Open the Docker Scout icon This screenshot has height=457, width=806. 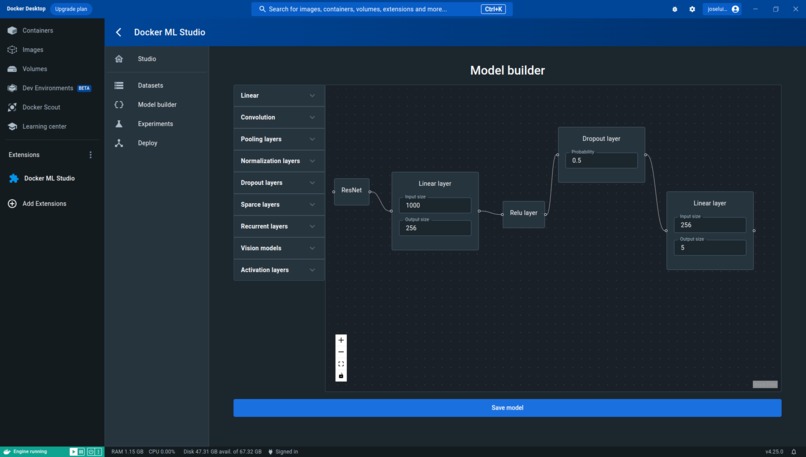click(12, 107)
